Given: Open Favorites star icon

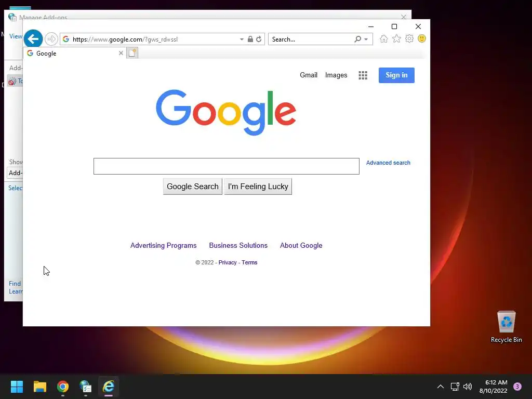Looking at the screenshot, I should coord(396,38).
